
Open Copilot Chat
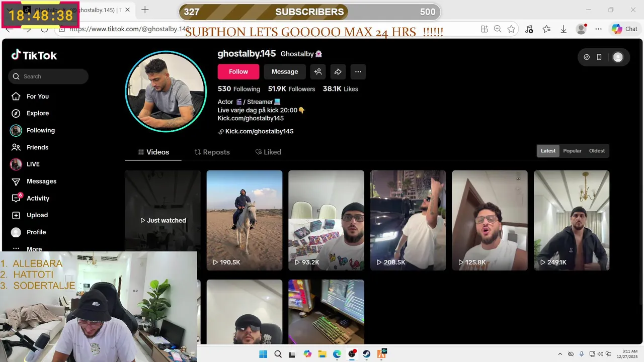(x=625, y=29)
